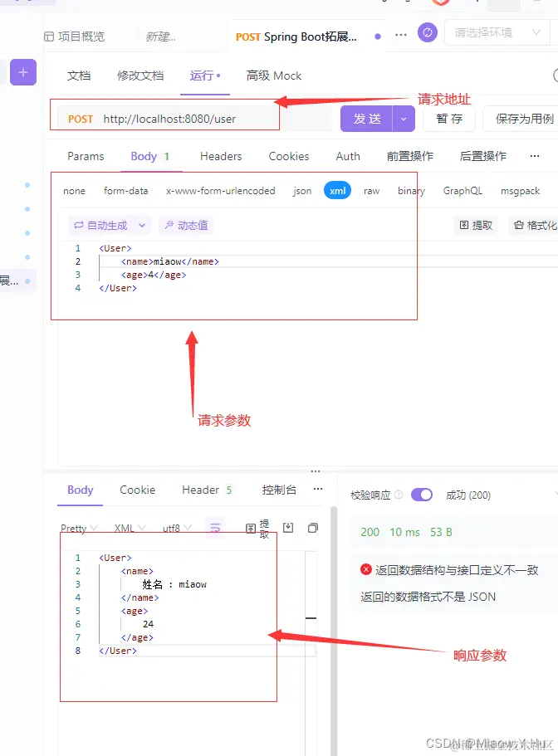The height and width of the screenshot is (756, 558).
Task: Open the XML format dropdown
Action: click(x=130, y=528)
